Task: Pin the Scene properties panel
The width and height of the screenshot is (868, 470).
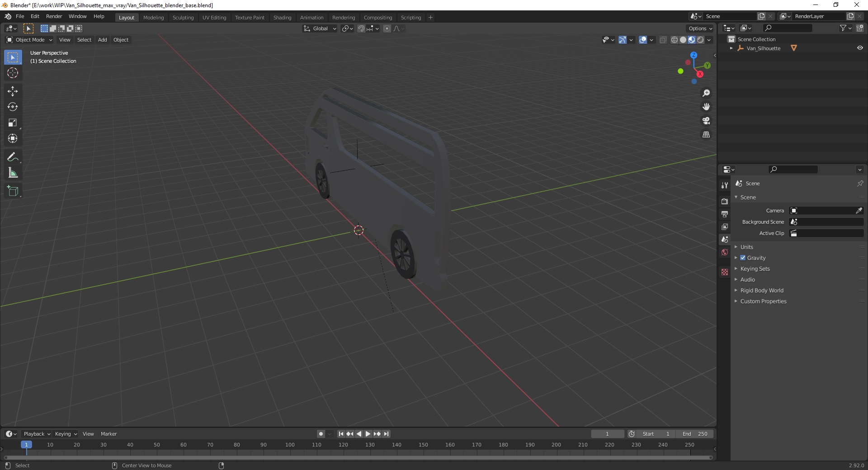Action: [x=860, y=183]
